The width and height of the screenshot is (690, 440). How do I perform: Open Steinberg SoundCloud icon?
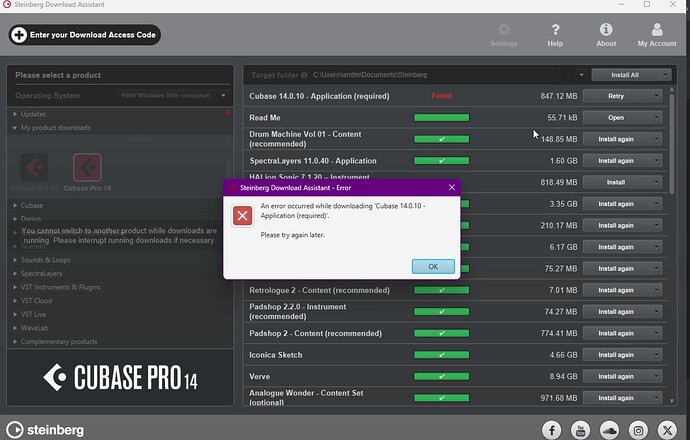click(609, 430)
